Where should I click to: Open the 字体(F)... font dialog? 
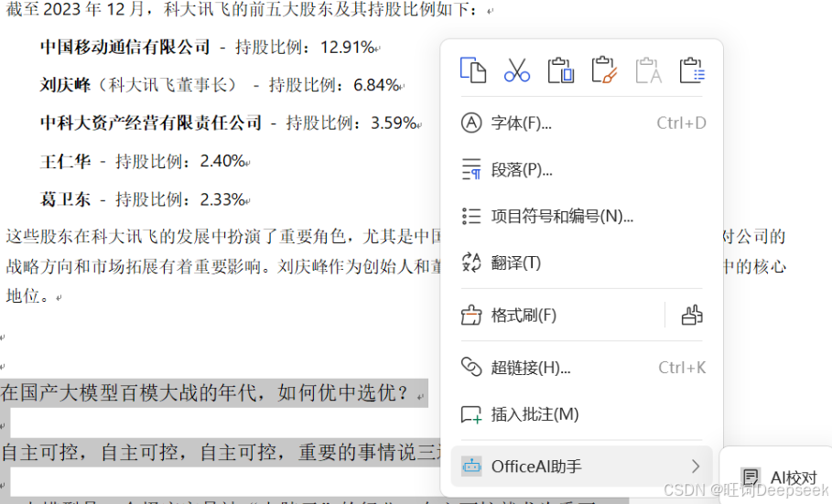coord(582,123)
